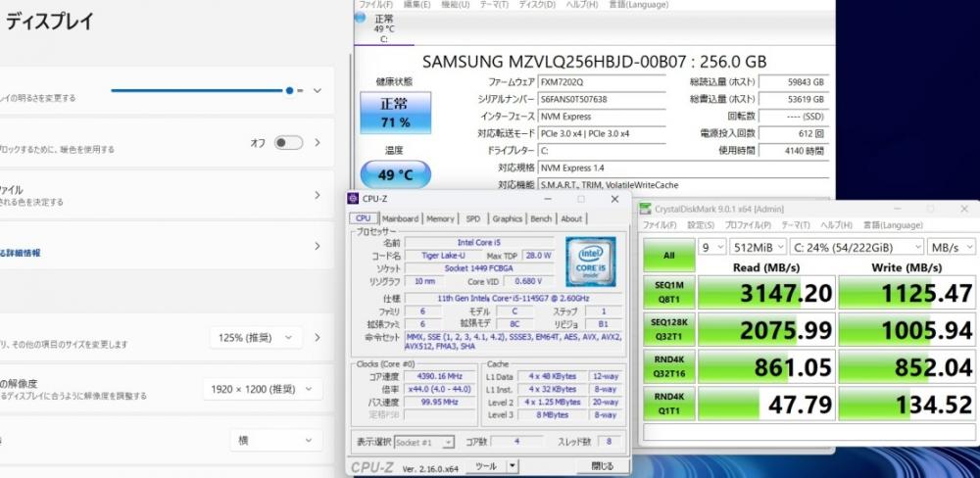Click the 4390.16 MHz core speed value
The height and width of the screenshot is (478, 980).
(438, 376)
